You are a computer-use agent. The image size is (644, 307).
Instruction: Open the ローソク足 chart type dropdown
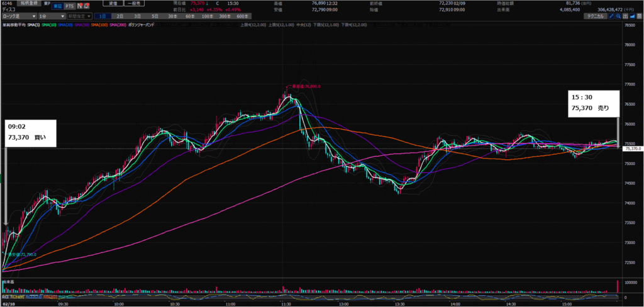pyautogui.click(x=18, y=15)
